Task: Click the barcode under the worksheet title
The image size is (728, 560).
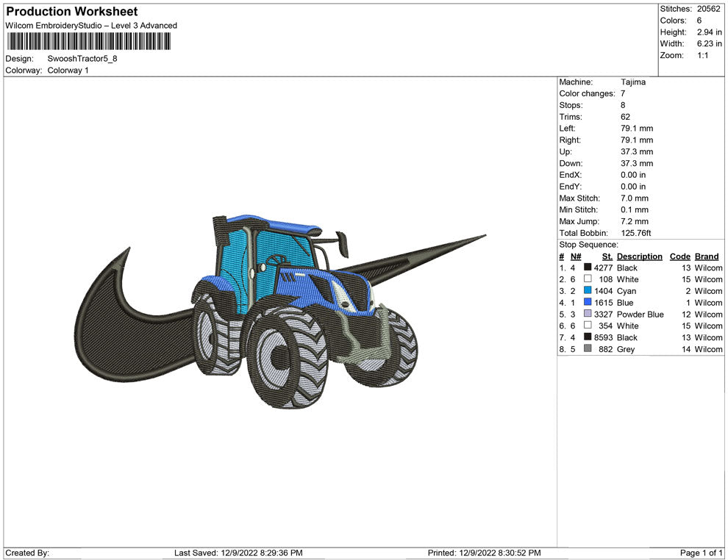Action: [88, 41]
